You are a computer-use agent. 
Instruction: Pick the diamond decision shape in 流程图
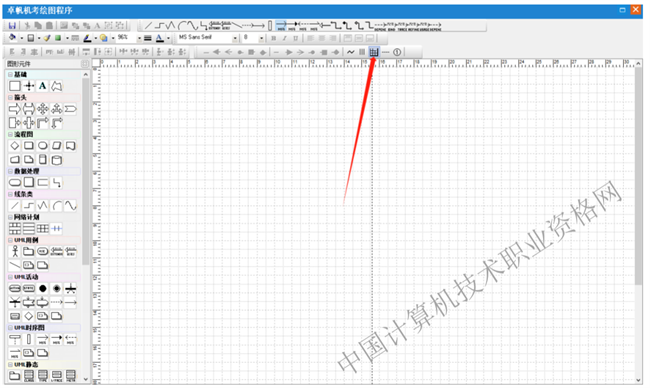[15, 146]
